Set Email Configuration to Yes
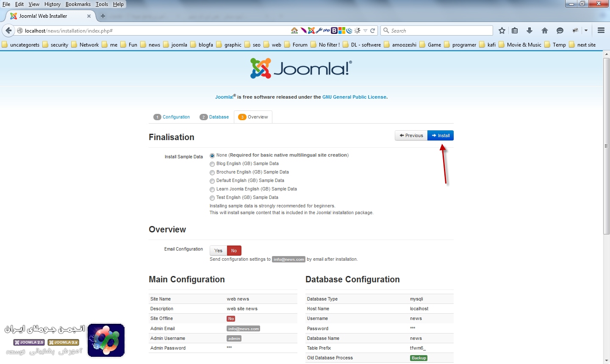 tap(218, 251)
